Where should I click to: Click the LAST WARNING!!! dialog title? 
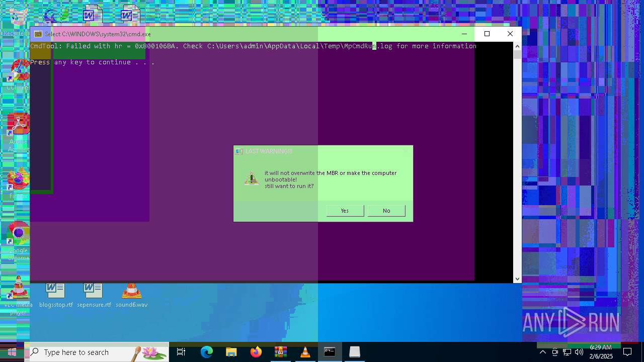269,151
